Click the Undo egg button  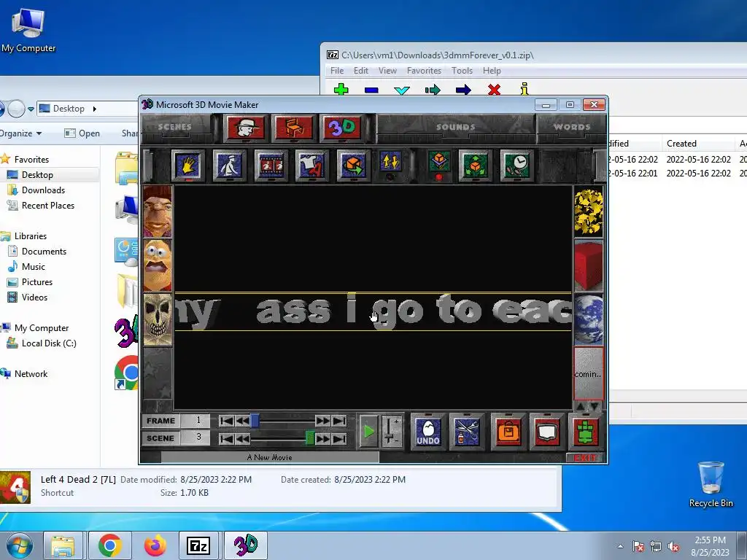coord(427,432)
